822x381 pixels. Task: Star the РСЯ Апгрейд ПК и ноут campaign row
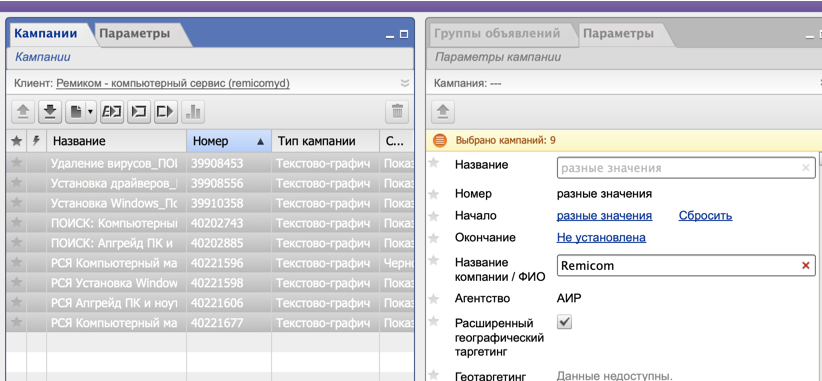tap(16, 302)
